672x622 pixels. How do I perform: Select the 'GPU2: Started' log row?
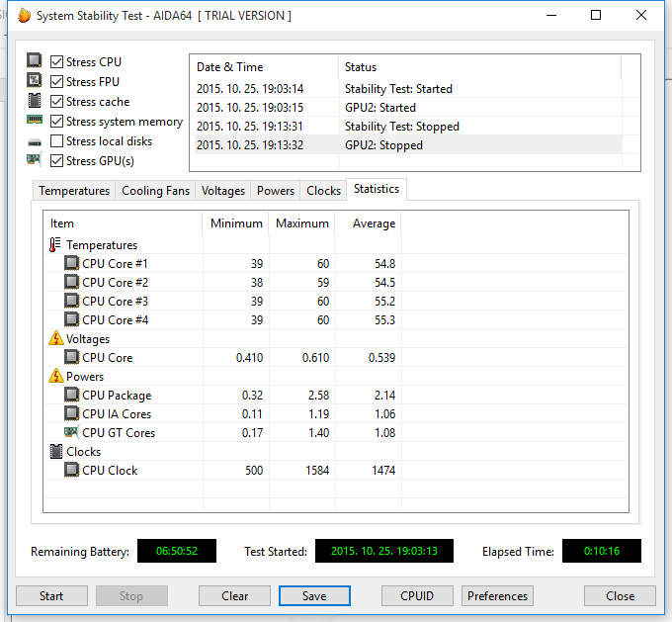click(x=406, y=108)
